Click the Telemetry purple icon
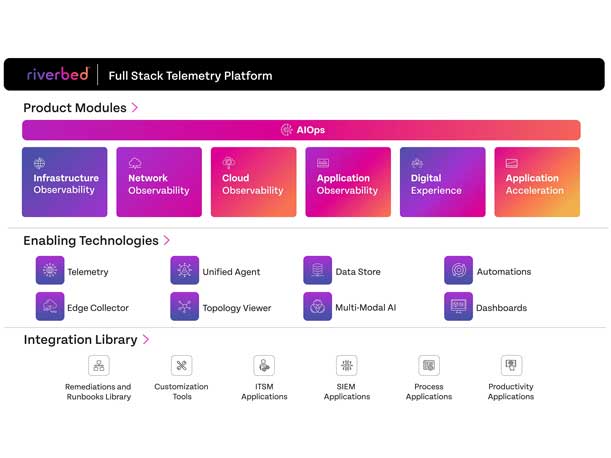The width and height of the screenshot is (611, 458). [50, 271]
